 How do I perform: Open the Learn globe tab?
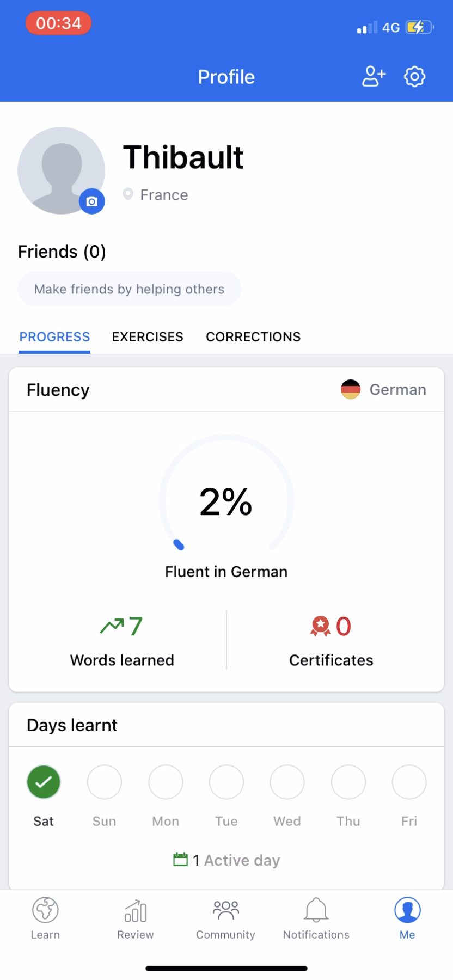point(45,918)
